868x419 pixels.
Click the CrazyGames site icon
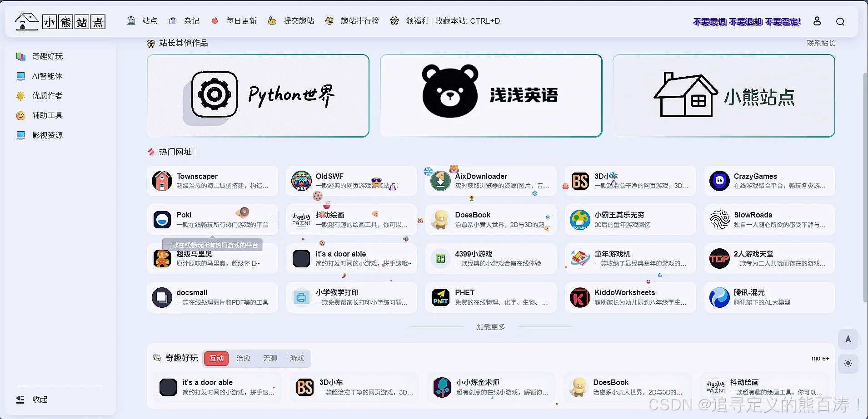[719, 181]
